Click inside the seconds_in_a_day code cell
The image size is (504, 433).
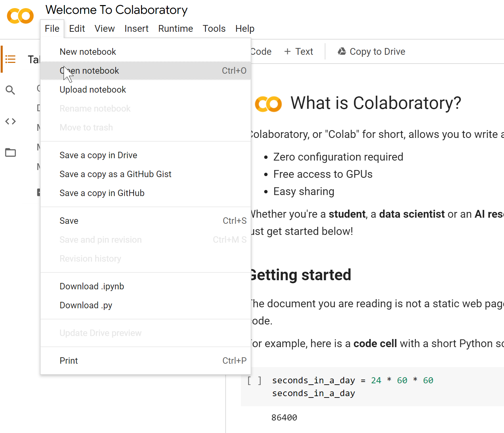tap(372, 387)
